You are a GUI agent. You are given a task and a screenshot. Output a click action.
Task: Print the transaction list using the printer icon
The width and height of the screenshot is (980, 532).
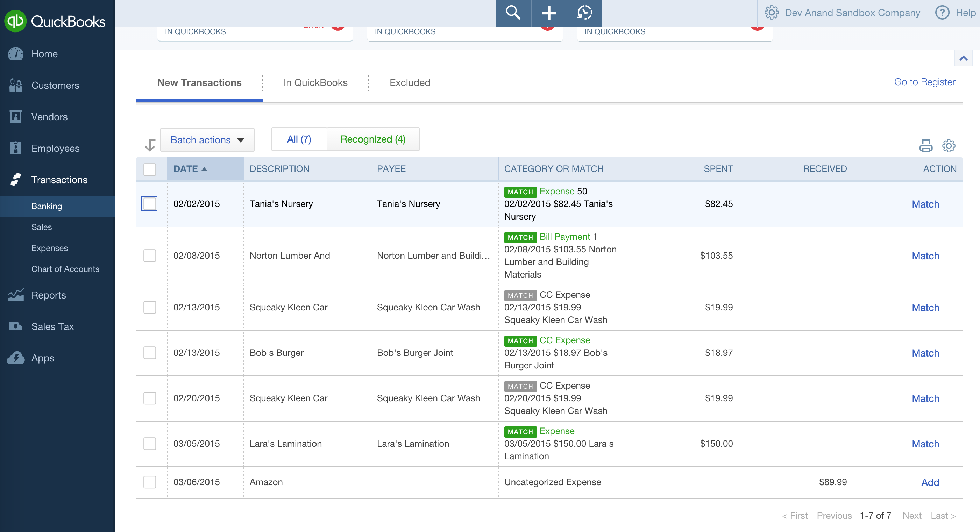tap(926, 146)
